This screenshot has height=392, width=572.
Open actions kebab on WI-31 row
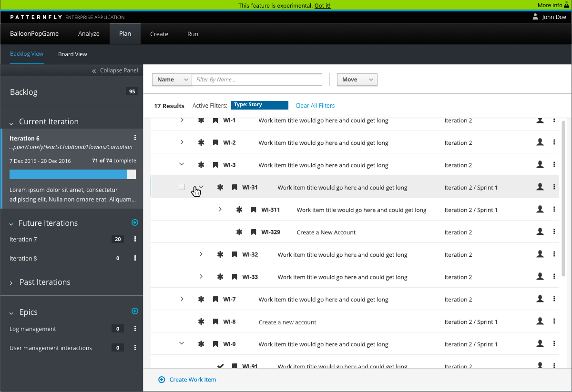tap(554, 187)
